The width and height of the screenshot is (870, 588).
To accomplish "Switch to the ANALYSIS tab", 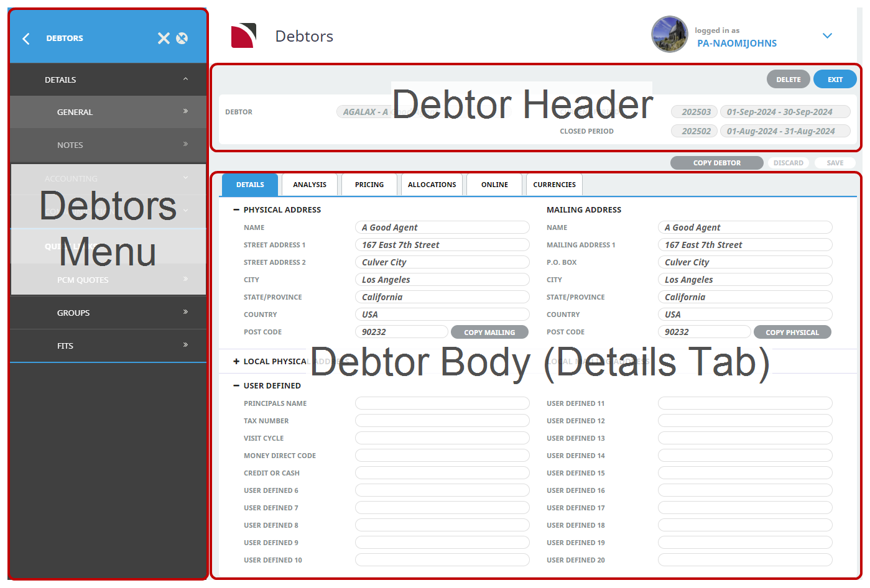I will (310, 185).
